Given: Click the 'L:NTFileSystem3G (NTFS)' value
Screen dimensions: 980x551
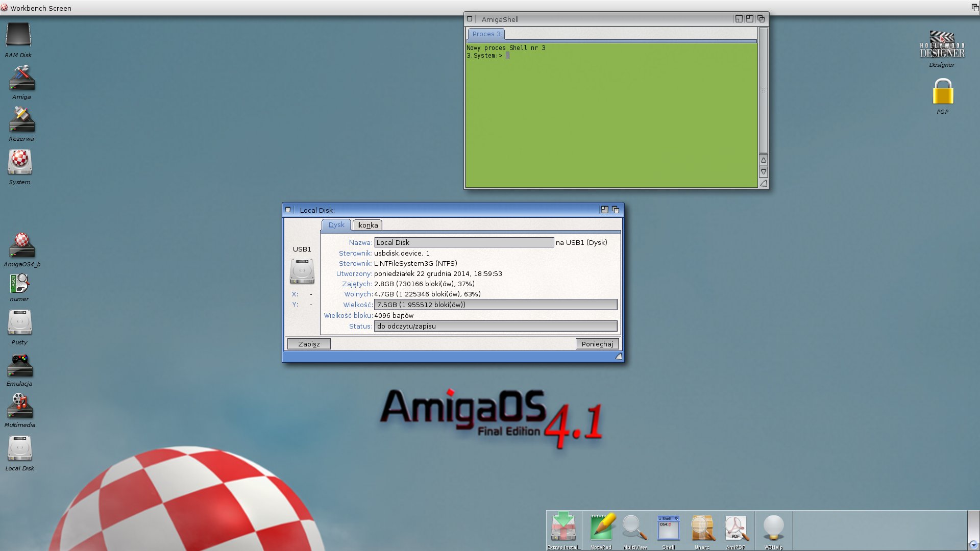Looking at the screenshot, I should pos(415,263).
